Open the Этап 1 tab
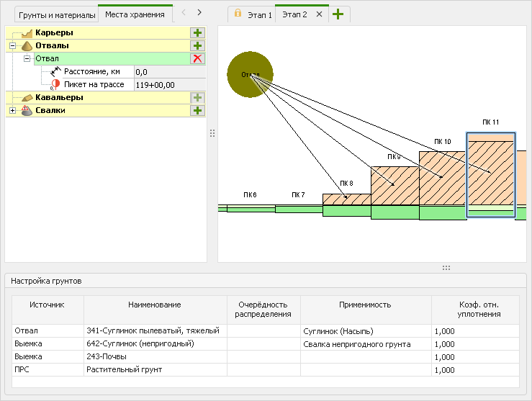This screenshot has height=401, width=532. pyautogui.click(x=259, y=14)
